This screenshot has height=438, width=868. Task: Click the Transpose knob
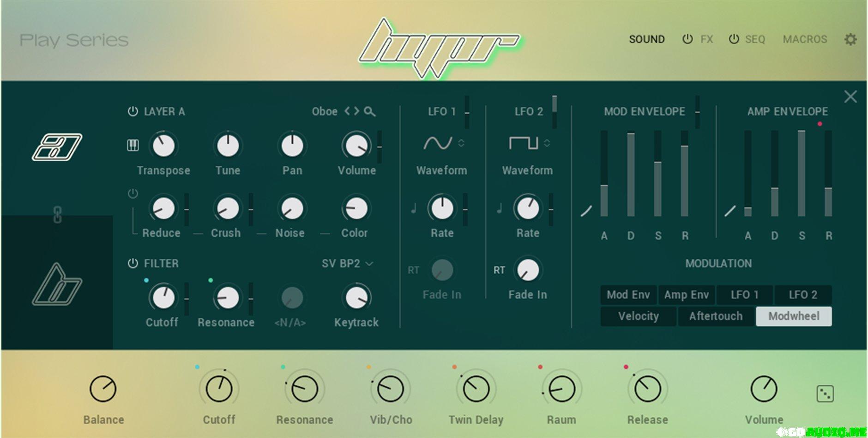tap(163, 146)
